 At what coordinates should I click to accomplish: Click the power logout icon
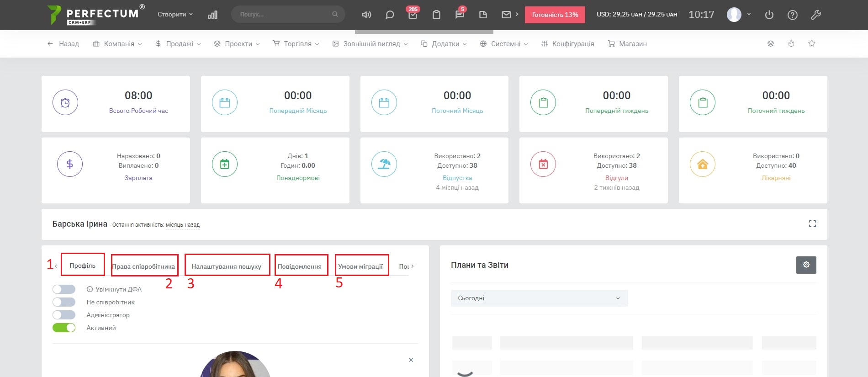click(x=769, y=15)
